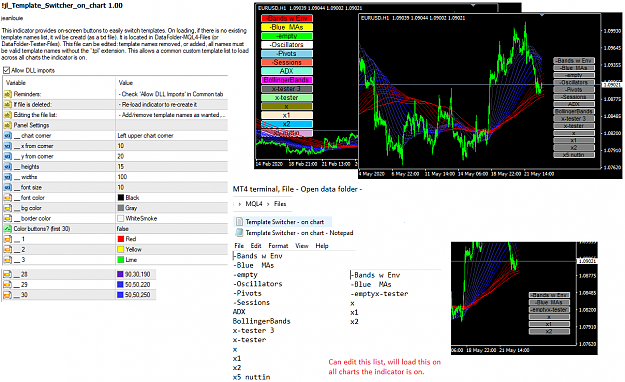Click the font color variable icon

8,197
